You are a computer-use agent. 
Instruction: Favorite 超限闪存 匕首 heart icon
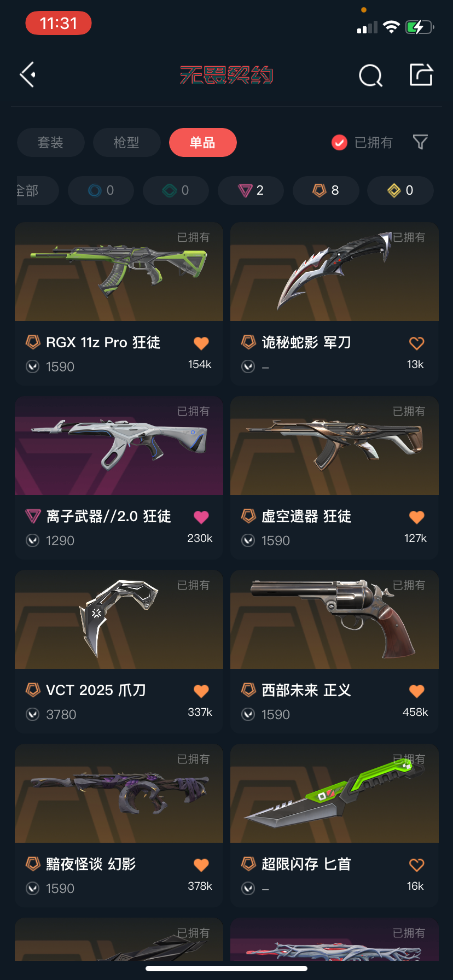[x=417, y=865]
